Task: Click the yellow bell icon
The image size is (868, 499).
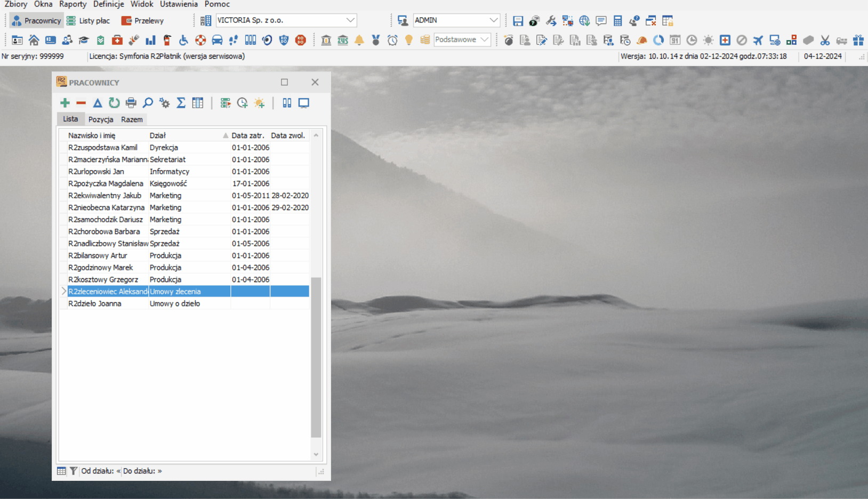Action: click(x=359, y=40)
